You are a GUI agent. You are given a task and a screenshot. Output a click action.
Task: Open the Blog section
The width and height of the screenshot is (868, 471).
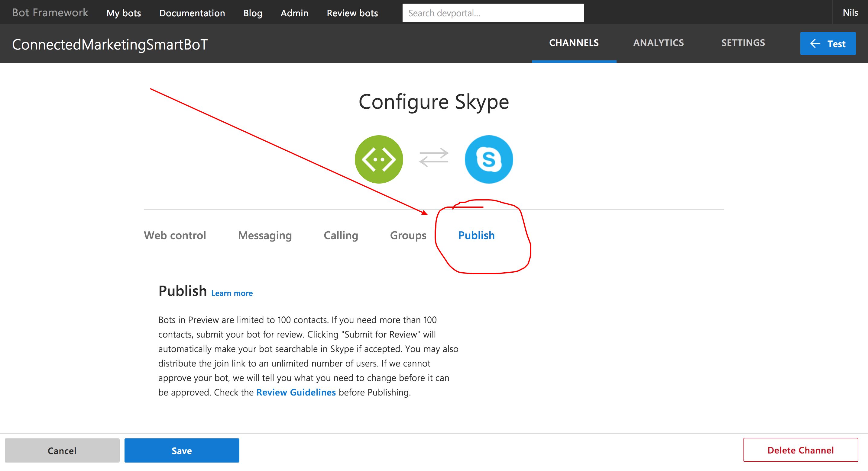tap(253, 13)
